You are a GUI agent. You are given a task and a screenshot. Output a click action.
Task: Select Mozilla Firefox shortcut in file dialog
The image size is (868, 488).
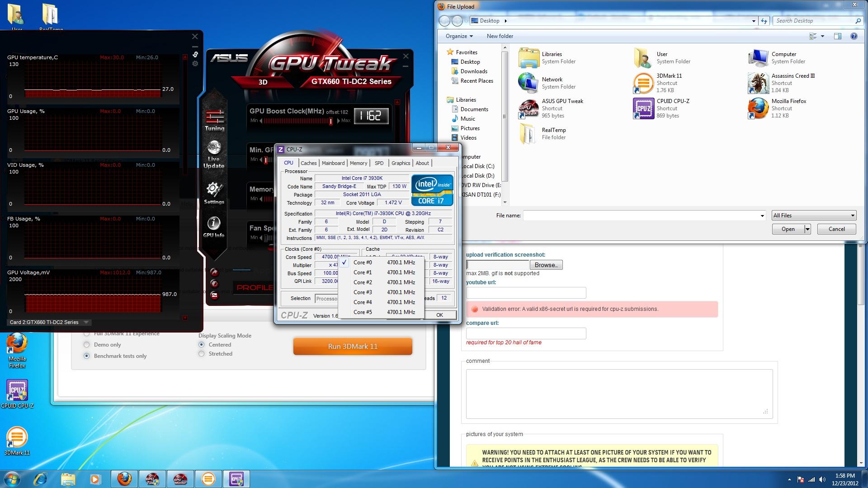click(777, 108)
